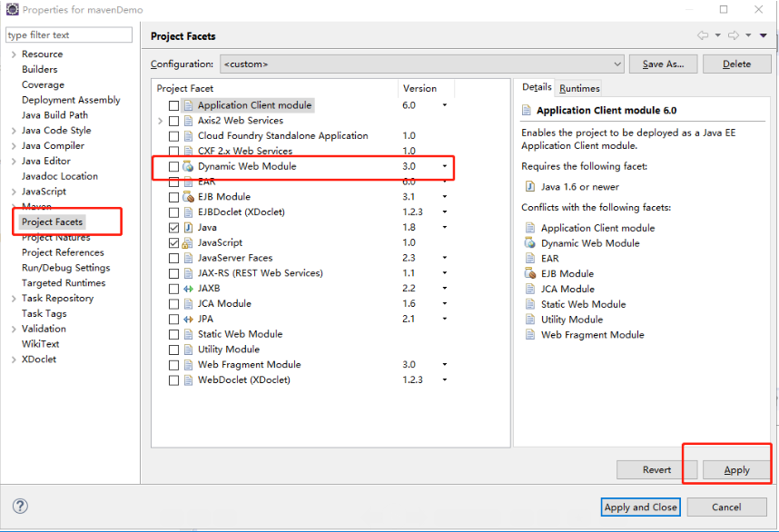Click the WebDoclet (XDoclet) facet icon

(188, 380)
